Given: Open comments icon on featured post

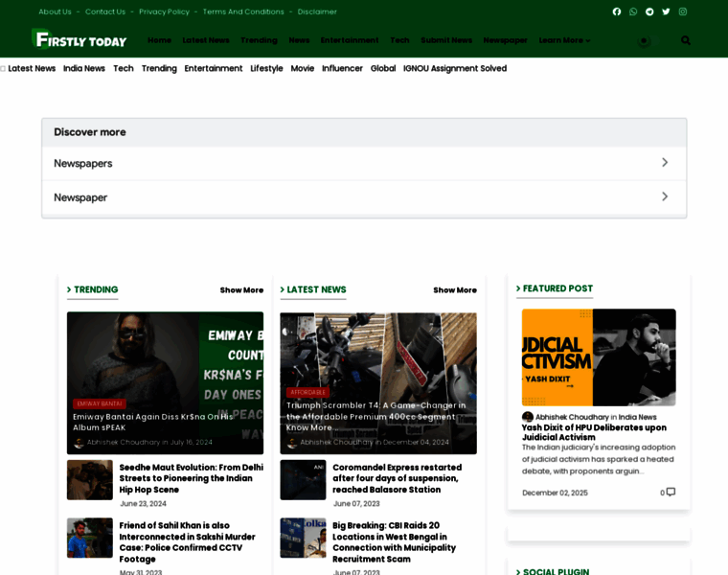Looking at the screenshot, I should coord(671,493).
